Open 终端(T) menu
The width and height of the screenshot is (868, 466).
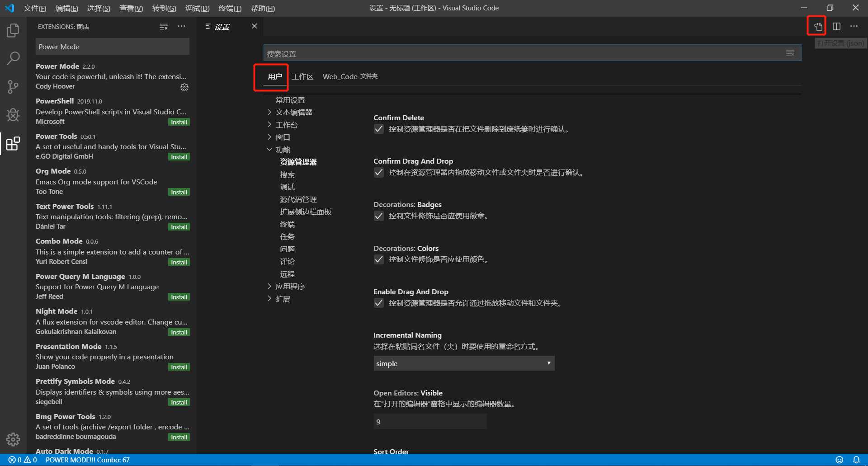tap(230, 8)
